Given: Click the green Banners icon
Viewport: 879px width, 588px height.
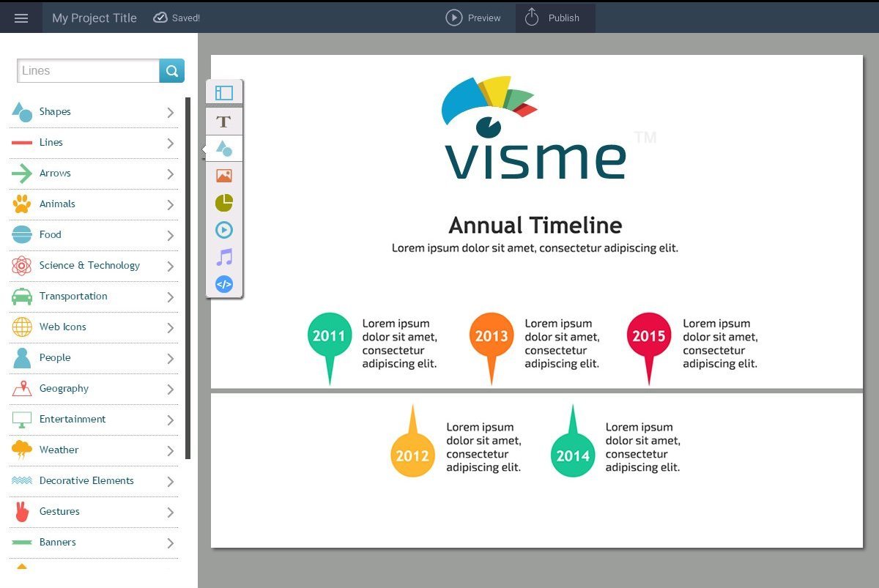Looking at the screenshot, I should tap(22, 543).
